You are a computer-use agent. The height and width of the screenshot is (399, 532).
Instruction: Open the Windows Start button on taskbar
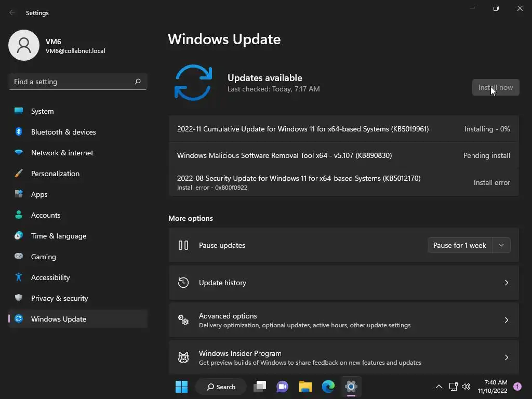click(181, 387)
